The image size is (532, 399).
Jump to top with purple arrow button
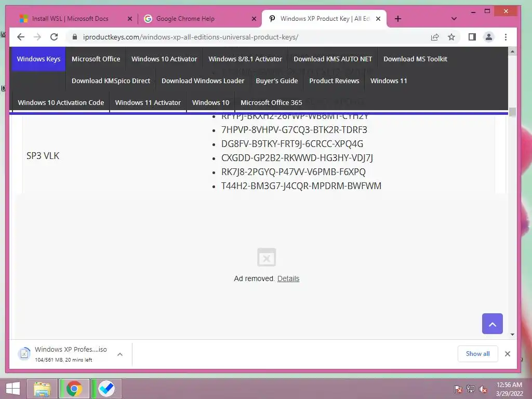(493, 324)
